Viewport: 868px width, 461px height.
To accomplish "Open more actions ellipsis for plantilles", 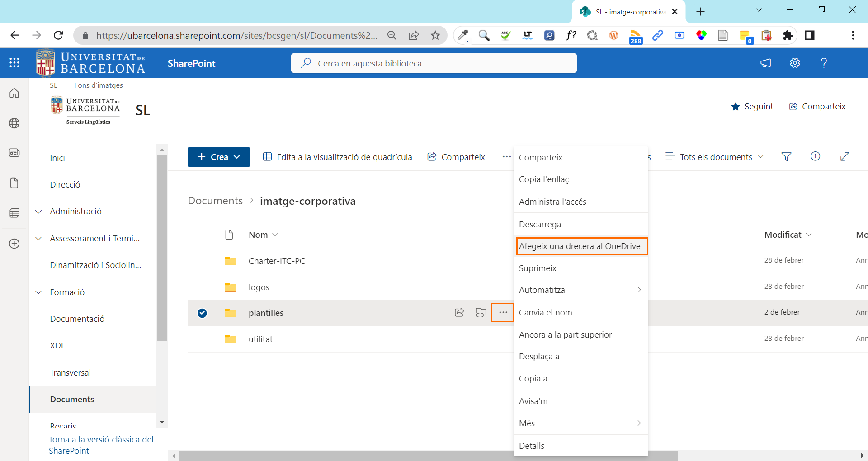I will (503, 312).
